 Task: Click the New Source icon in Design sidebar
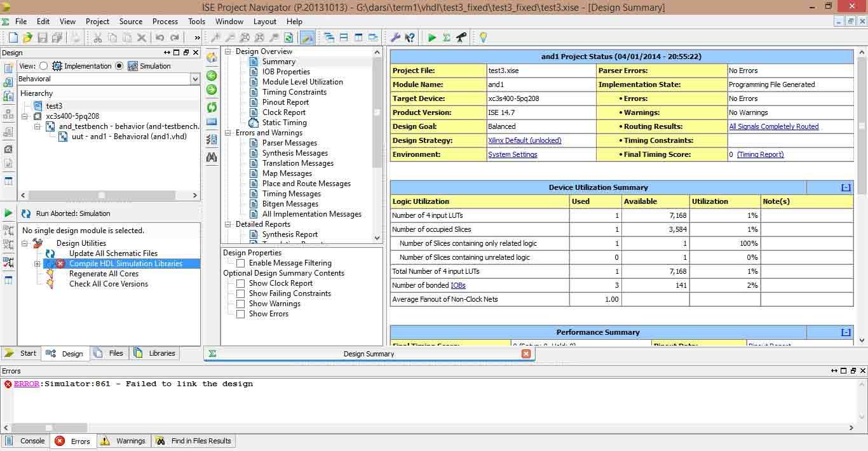pos(8,69)
